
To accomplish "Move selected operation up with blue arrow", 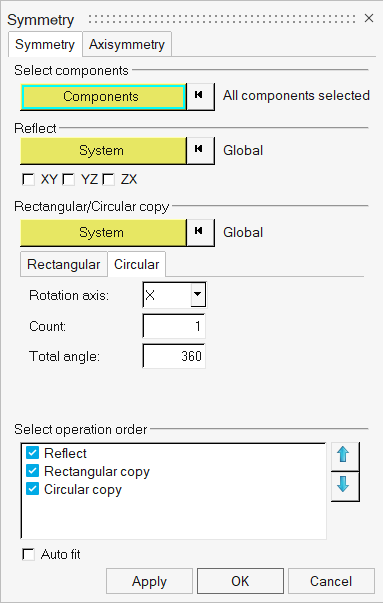I will (345, 456).
